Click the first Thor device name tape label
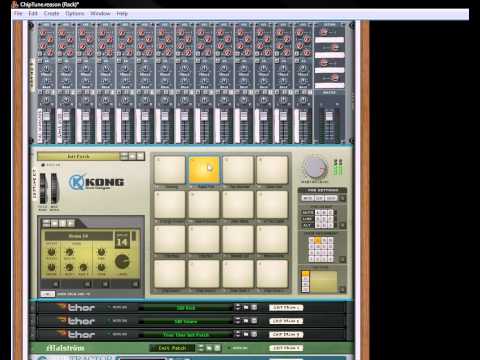 tap(286, 308)
